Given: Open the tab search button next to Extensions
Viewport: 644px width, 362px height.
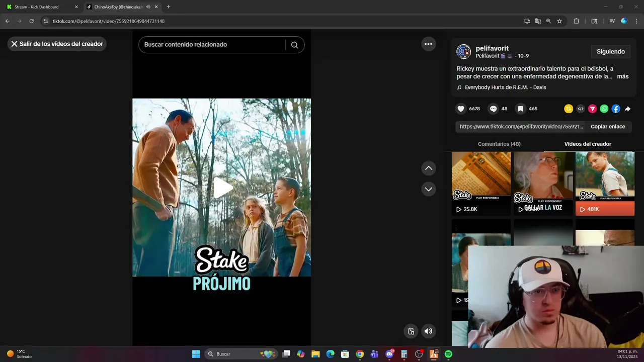Looking at the screenshot, I should click(594, 21).
